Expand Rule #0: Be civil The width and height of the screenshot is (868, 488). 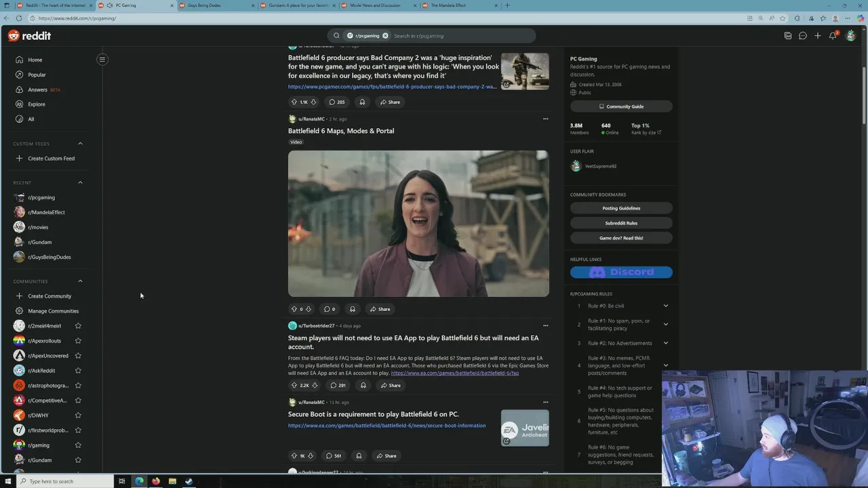click(x=665, y=306)
